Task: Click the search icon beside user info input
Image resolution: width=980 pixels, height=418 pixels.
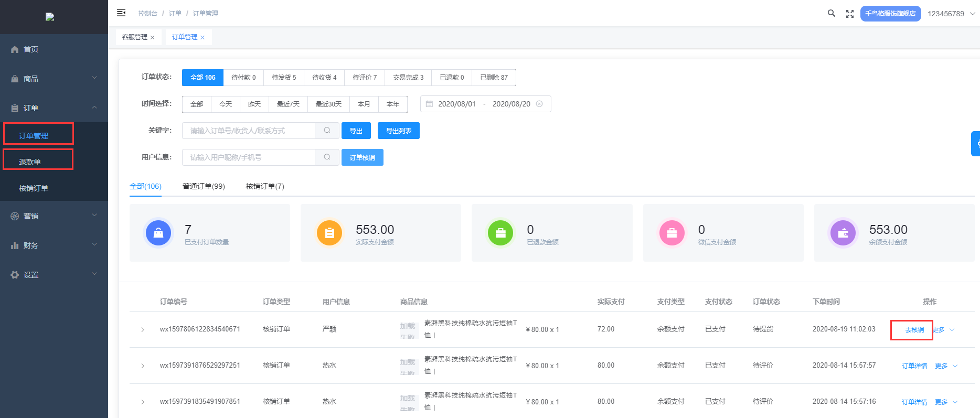Action: tap(327, 157)
